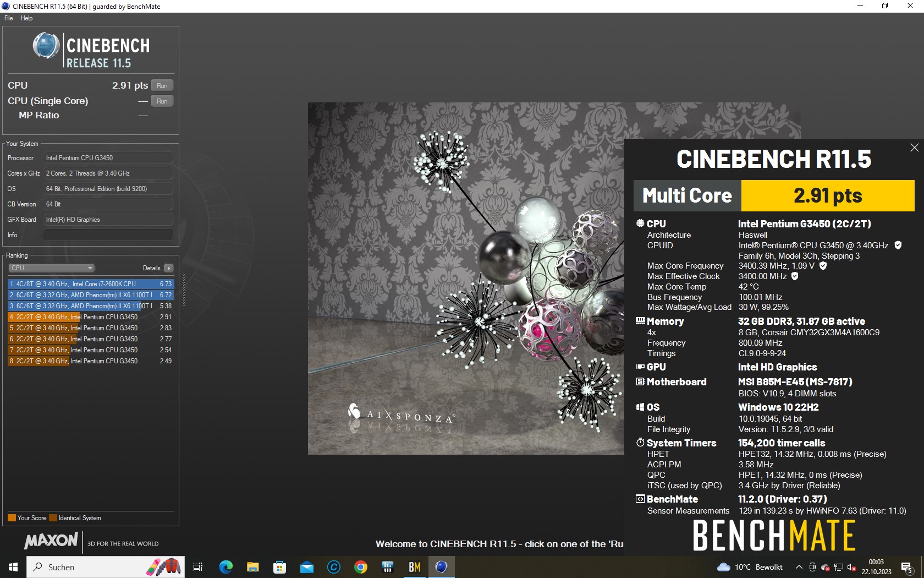Screen dimensions: 924x578
Task: Switch to BenchMate in the taskbar
Action: (414, 567)
